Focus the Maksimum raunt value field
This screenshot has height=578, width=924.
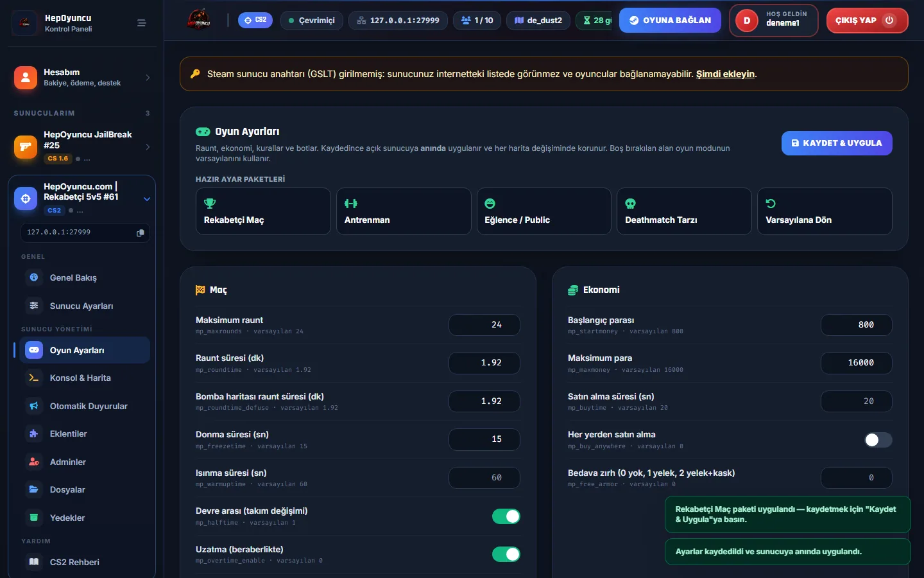484,325
